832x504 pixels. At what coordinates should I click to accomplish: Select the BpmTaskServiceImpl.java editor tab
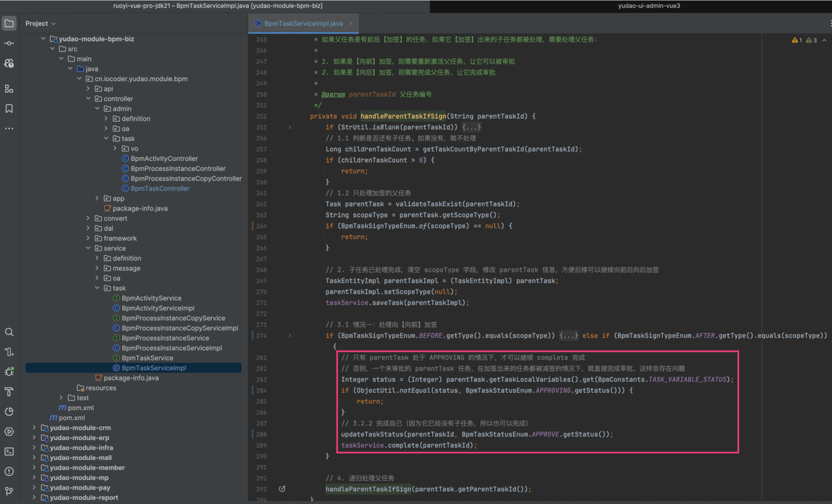[303, 23]
